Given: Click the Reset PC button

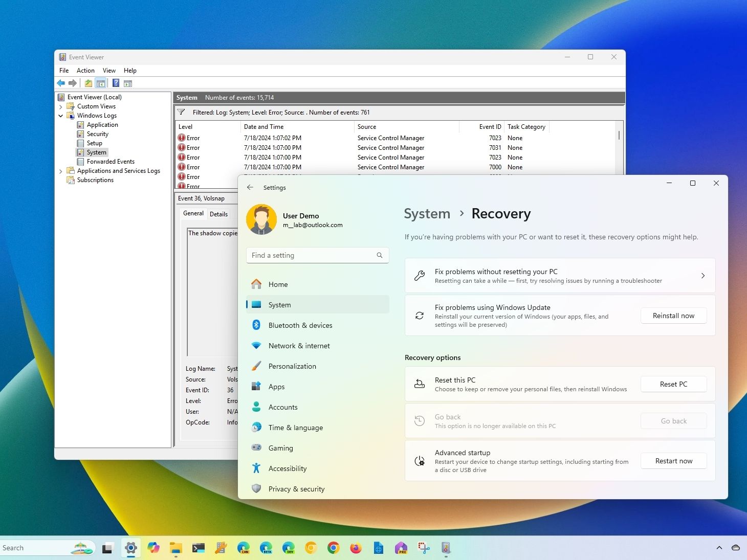Looking at the screenshot, I should 673,384.
